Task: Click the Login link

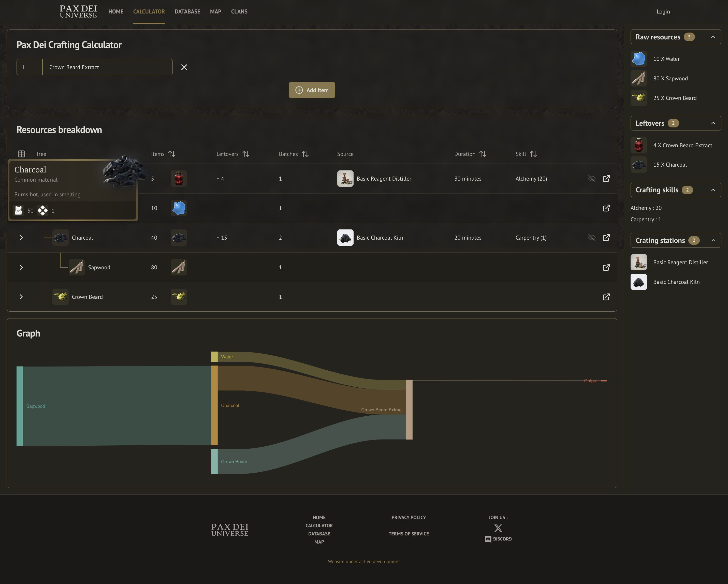Action: click(x=663, y=11)
